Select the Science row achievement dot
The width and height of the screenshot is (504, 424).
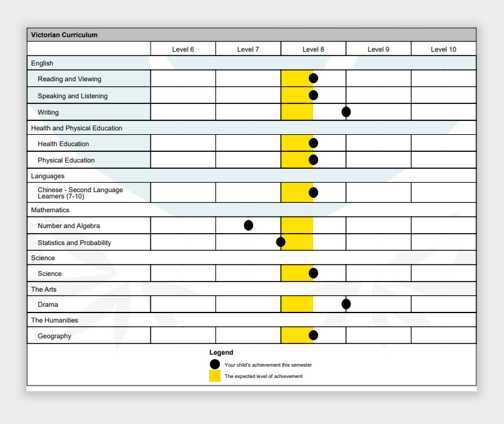(x=313, y=273)
